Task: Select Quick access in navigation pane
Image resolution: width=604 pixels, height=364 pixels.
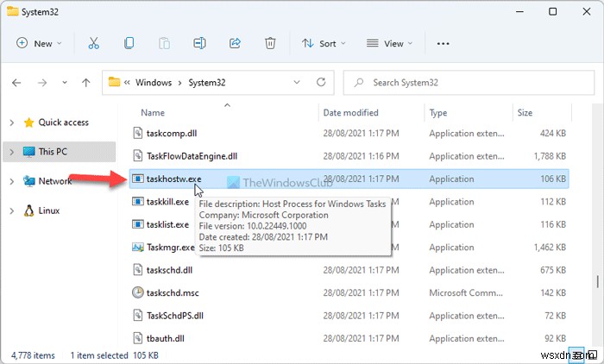Action: tap(64, 122)
